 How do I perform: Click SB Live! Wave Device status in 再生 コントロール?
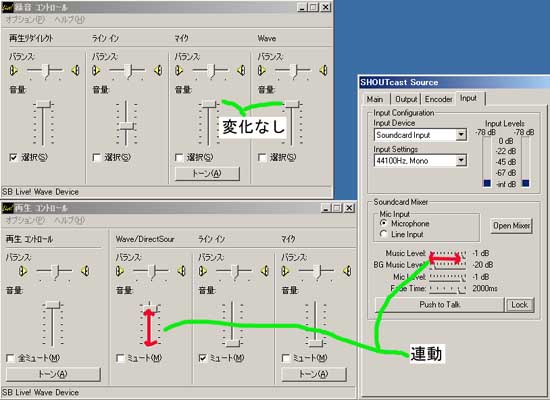click(x=40, y=393)
